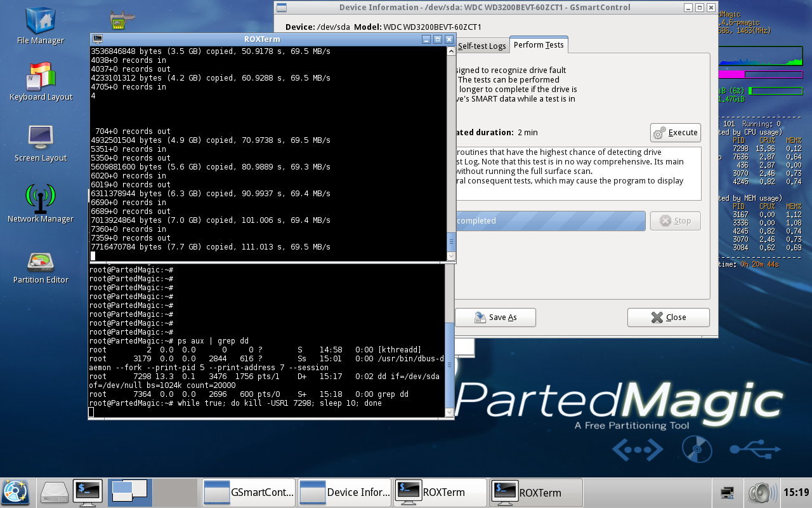Screen dimensions: 812x508
Task: Maximize the GSmartControl Device Information window
Action: (x=700, y=8)
